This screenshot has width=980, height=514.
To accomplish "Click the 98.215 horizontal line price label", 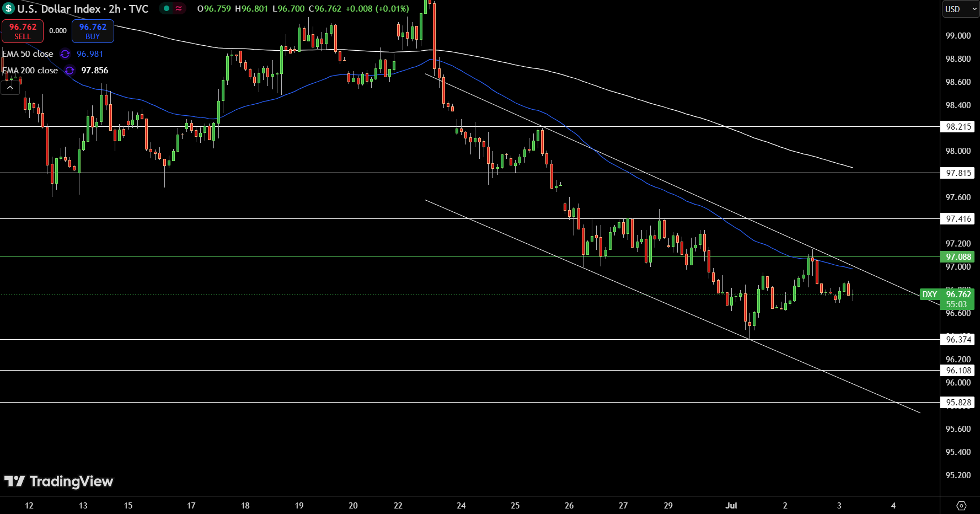I will (958, 127).
